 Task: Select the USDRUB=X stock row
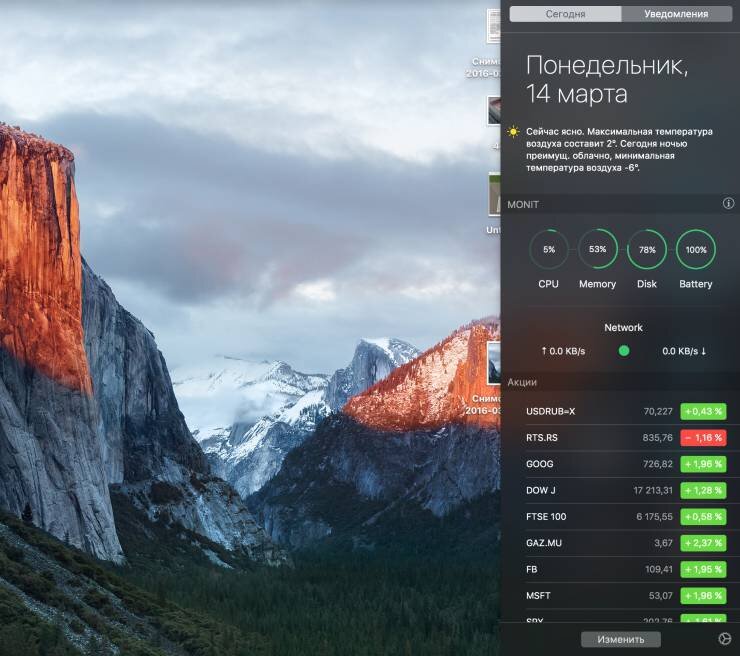[620, 412]
